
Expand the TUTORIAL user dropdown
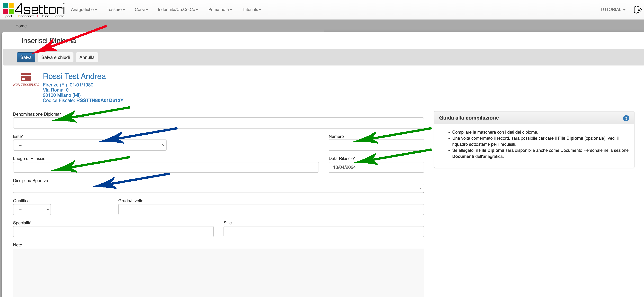click(x=612, y=9)
